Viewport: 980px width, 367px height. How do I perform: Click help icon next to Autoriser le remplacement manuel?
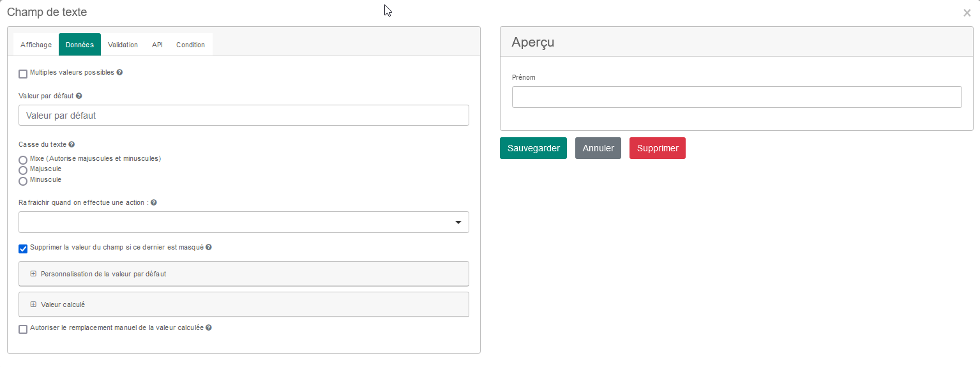click(x=209, y=327)
